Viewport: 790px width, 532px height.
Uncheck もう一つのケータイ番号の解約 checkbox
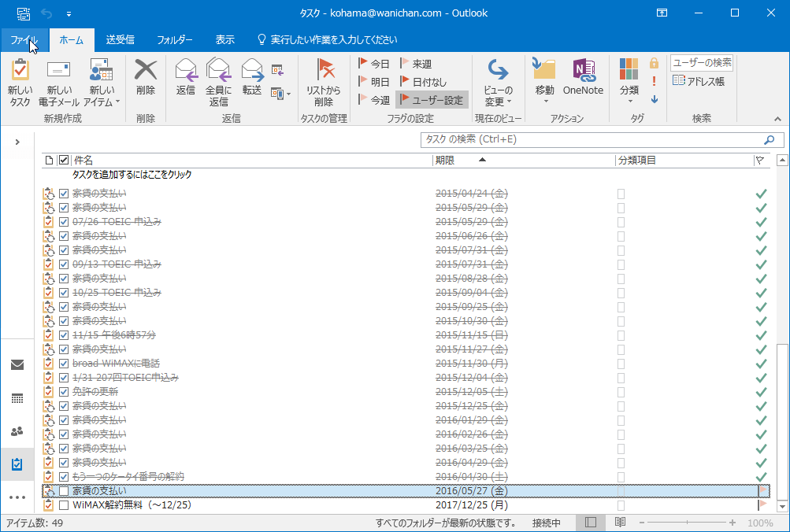[64, 477]
